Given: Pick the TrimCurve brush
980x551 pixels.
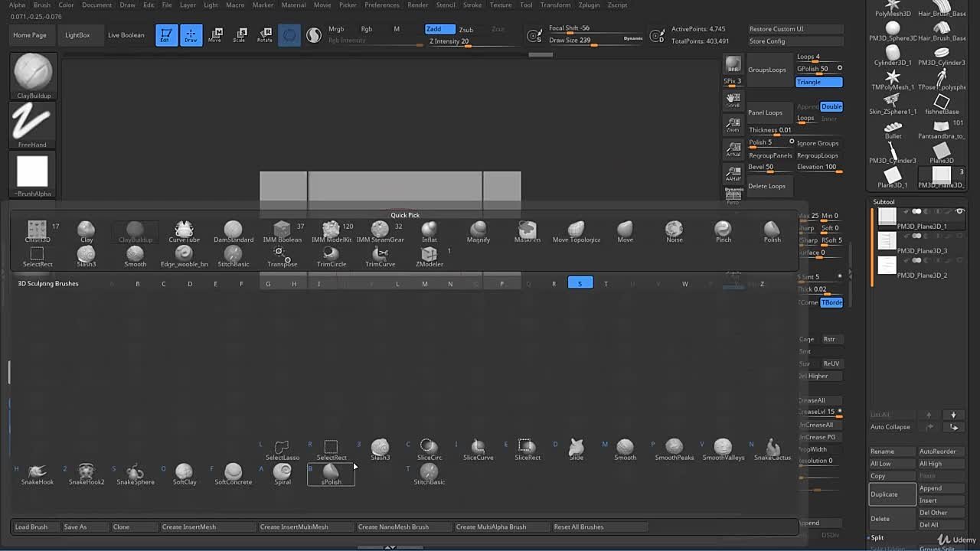Looking at the screenshot, I should pos(380,255).
